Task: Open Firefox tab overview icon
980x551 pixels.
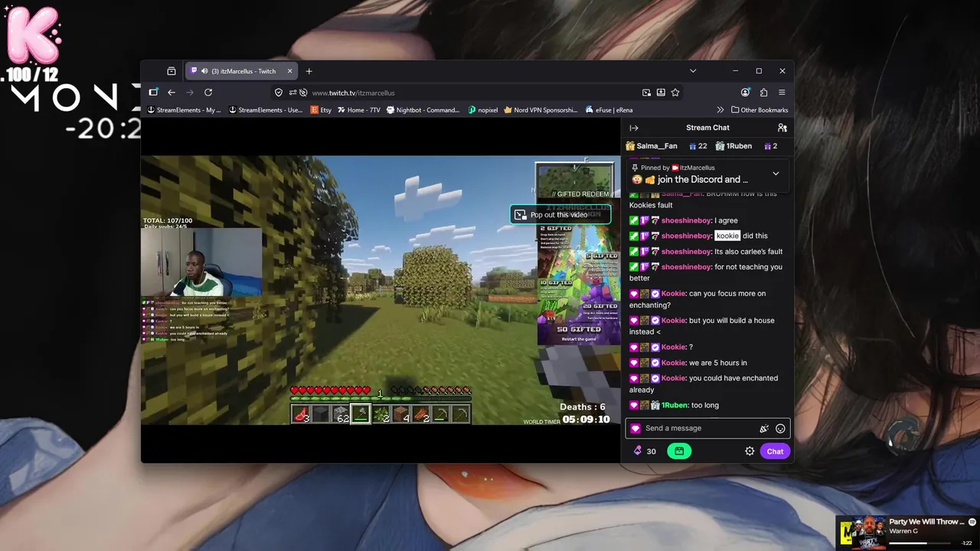Action: (x=171, y=71)
